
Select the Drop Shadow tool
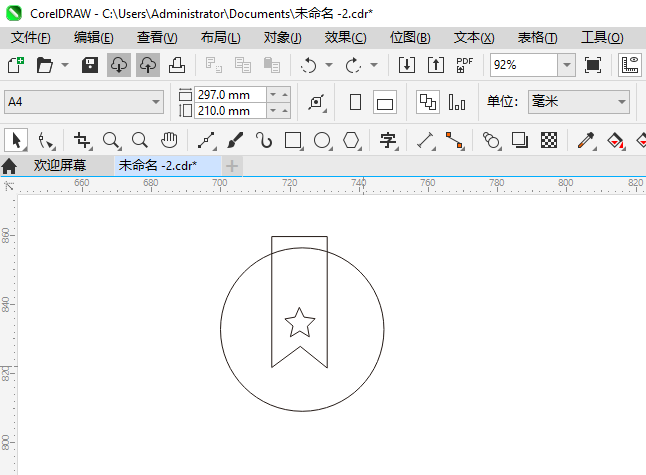pos(520,140)
